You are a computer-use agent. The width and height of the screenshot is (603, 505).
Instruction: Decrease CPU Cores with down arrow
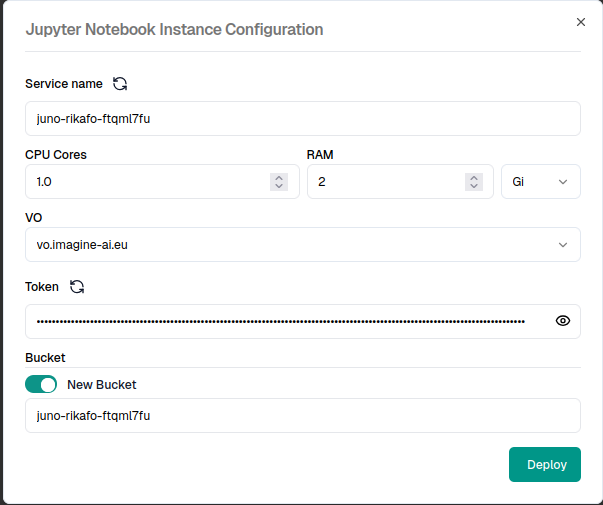point(279,186)
